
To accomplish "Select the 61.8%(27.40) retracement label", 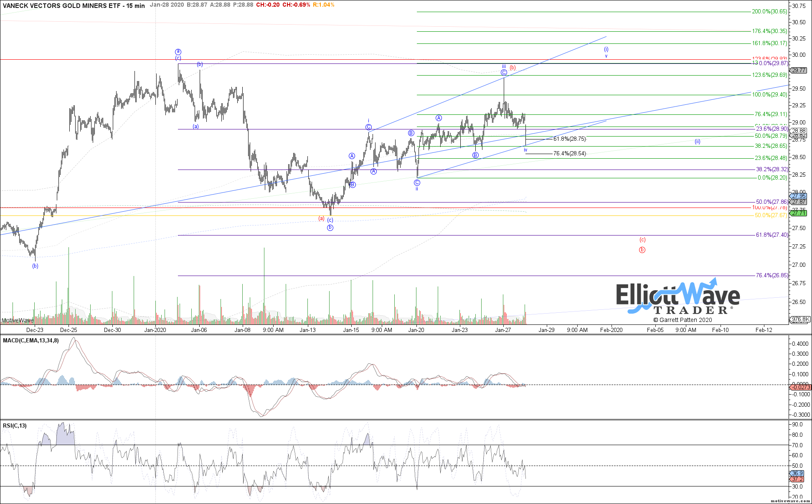I will click(x=772, y=235).
